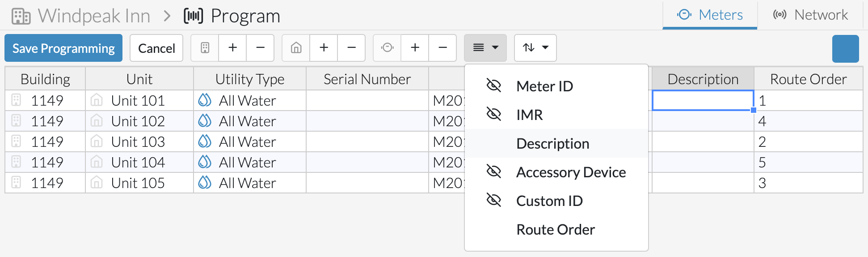Toggle Meter ID column visibility
This screenshot has width=868, height=257.
(x=556, y=86)
